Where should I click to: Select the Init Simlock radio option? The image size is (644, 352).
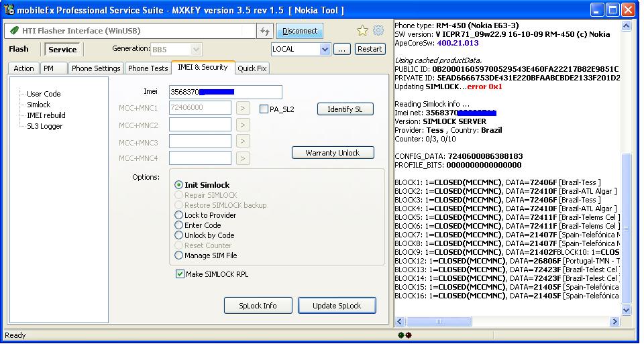[x=178, y=185]
